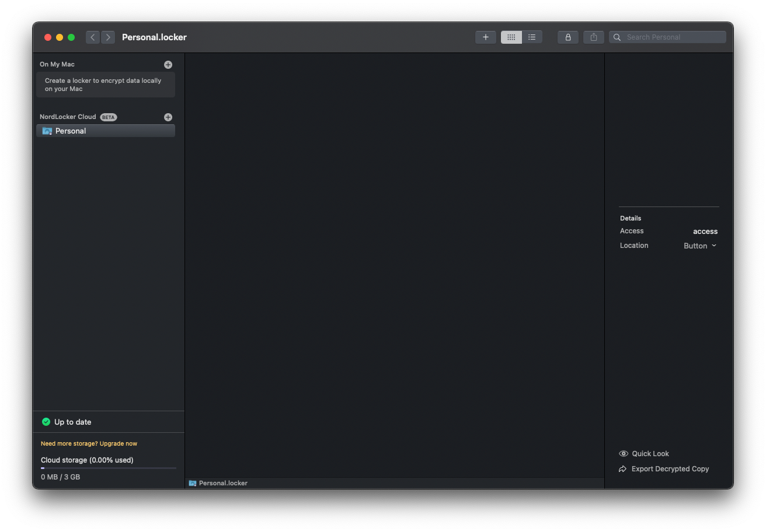
Task: Click the back navigation arrow
Action: (x=93, y=37)
